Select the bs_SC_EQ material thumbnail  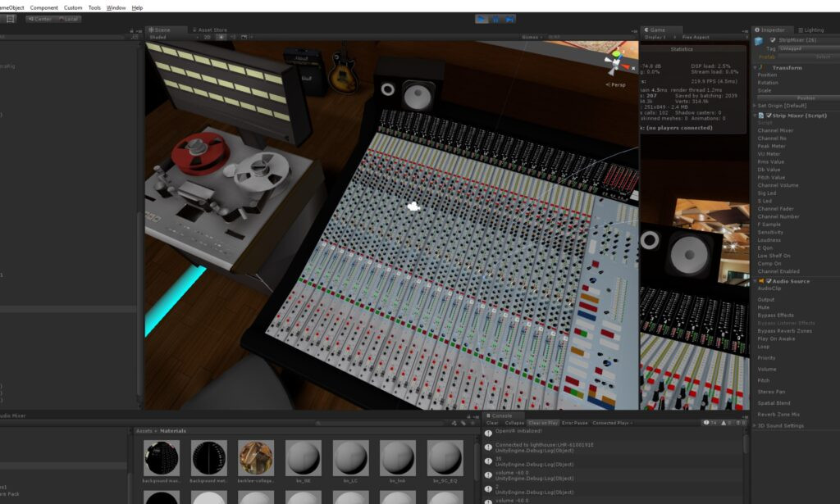tap(445, 459)
